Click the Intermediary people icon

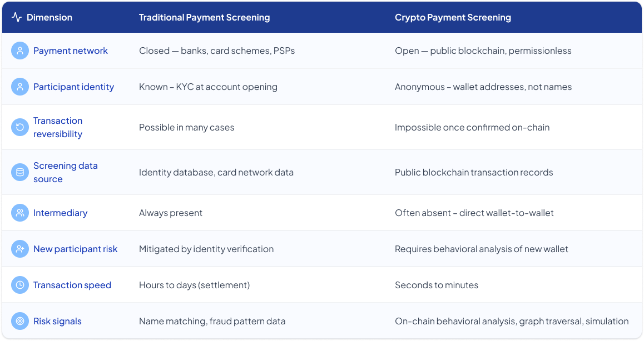coord(19,213)
